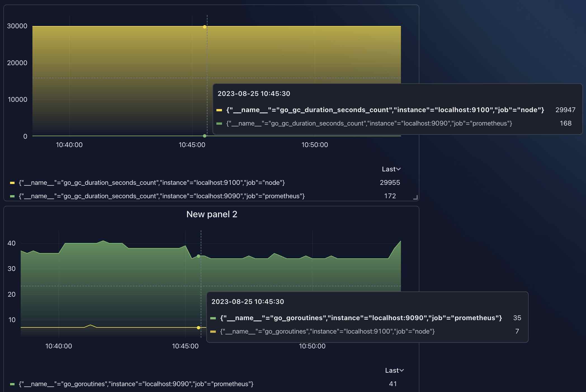586x392 pixels.
Task: Click top tooltip timestamp 2023-08-25 10:45:30
Action: 254,94
